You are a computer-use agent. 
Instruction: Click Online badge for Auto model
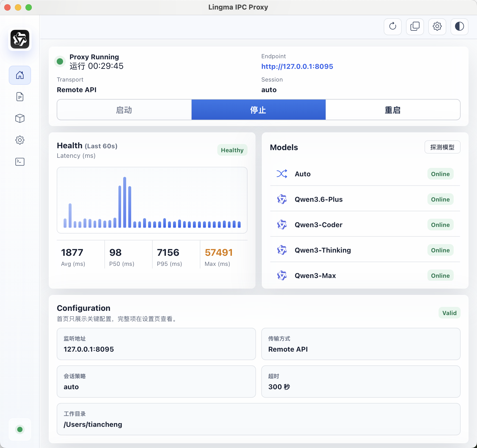(x=440, y=174)
